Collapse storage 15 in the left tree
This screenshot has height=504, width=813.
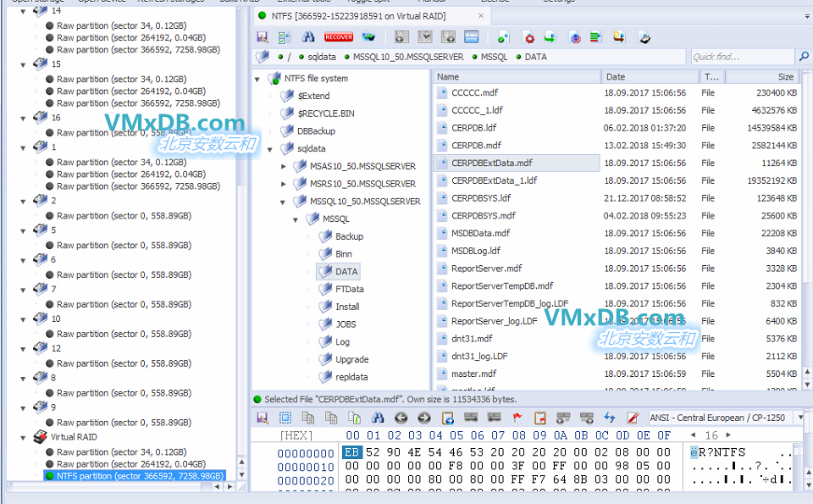(x=23, y=65)
